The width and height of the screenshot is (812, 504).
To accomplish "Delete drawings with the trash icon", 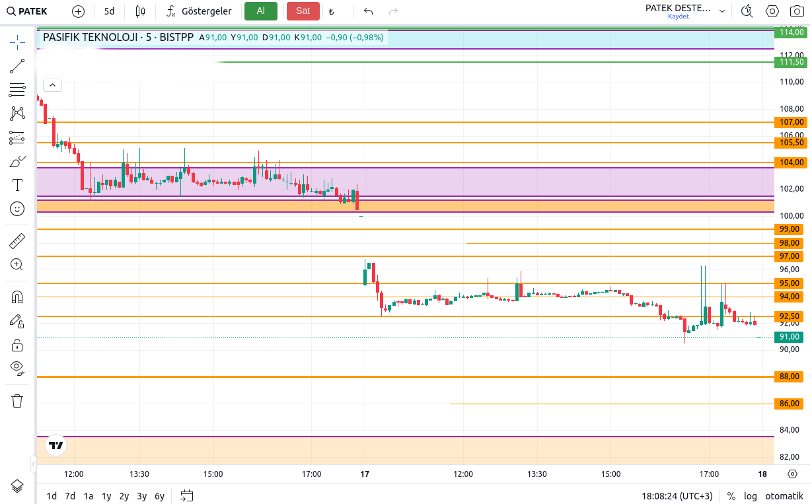I will 17,400.
